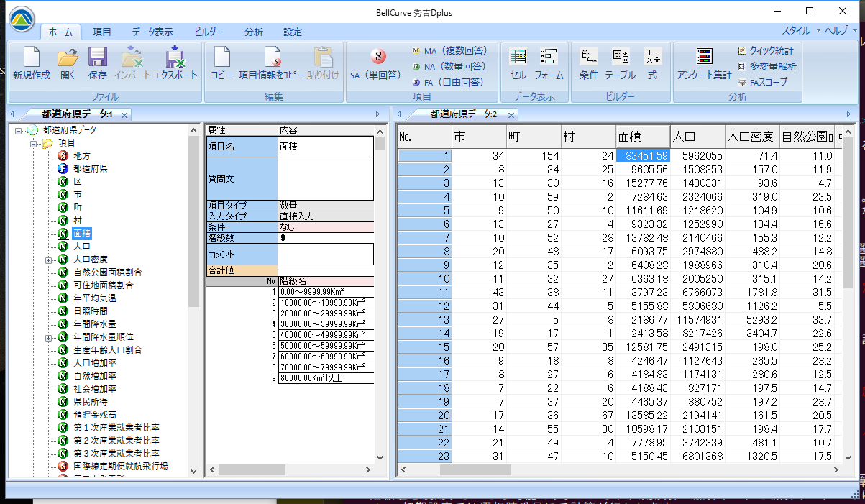Close the 都道府県データ:1 tab
This screenshot has width=865, height=504.
click(124, 115)
